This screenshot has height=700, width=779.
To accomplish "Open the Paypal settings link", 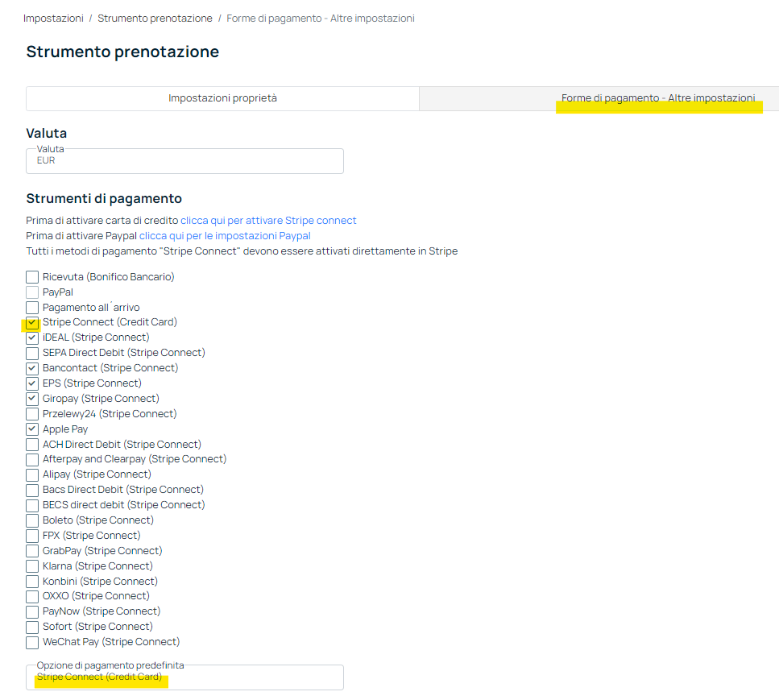I will 225,236.
